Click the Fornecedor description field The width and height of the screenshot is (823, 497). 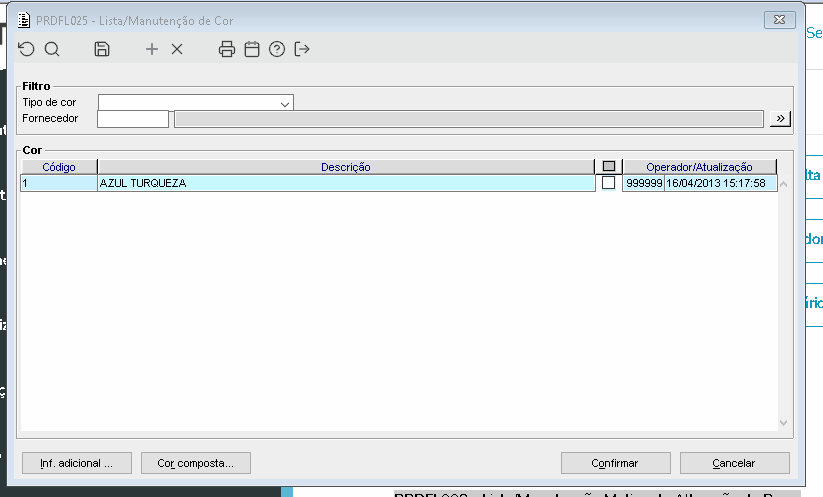(x=469, y=119)
